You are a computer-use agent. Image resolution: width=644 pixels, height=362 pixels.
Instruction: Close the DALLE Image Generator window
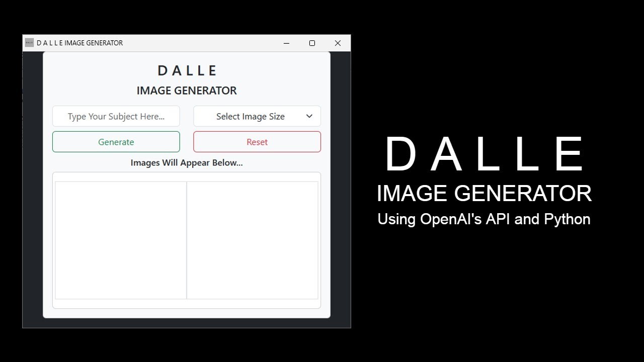pyautogui.click(x=338, y=43)
